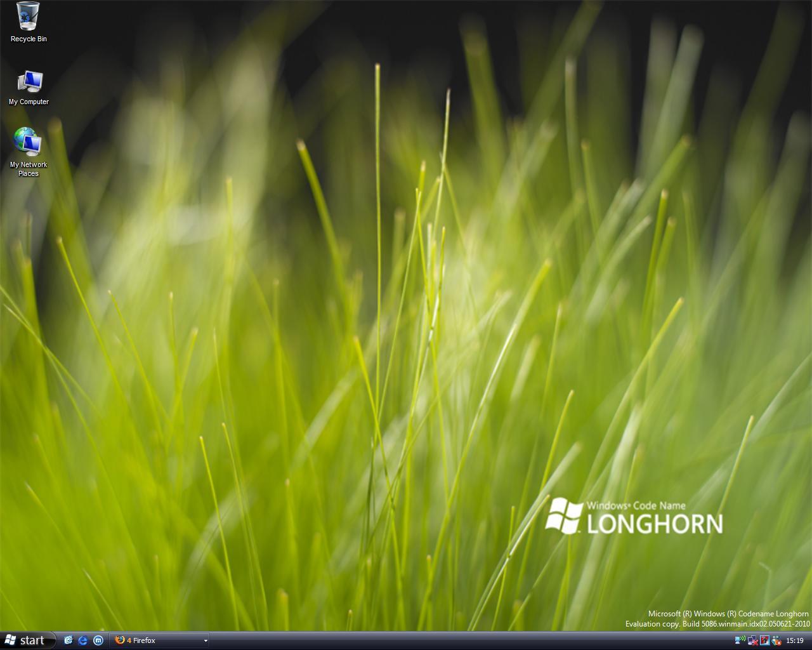Image resolution: width=812 pixels, height=650 pixels.
Task: Click the taskbar clock showing 15:19
Action: click(x=795, y=640)
